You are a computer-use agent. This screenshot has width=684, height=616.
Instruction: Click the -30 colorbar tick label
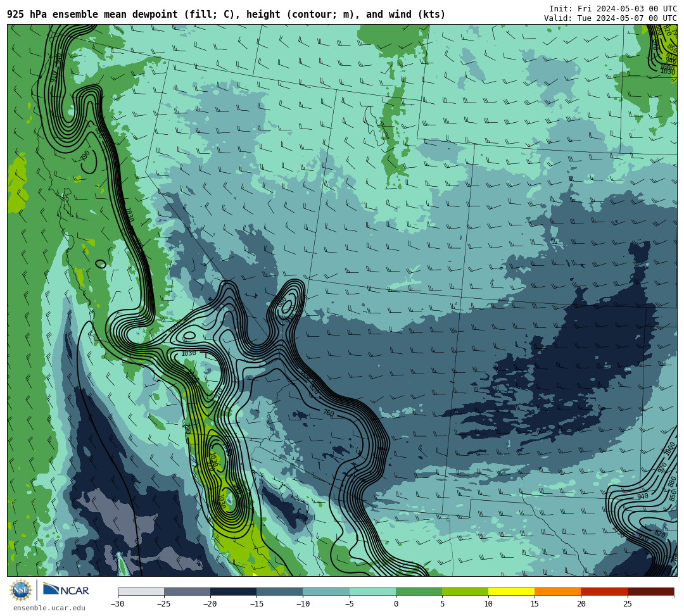118,604
